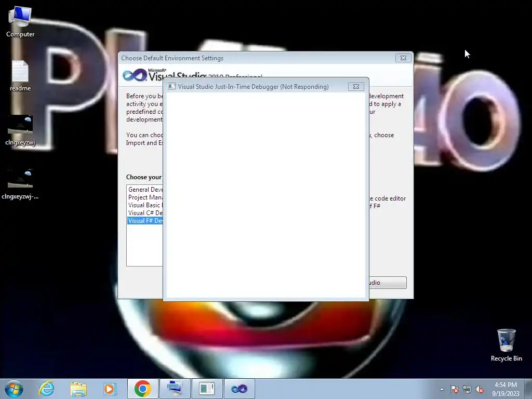Image resolution: width=532 pixels, height=399 pixels.
Task: Open the clock showing 4:54 PM
Action: pyautogui.click(x=506, y=389)
